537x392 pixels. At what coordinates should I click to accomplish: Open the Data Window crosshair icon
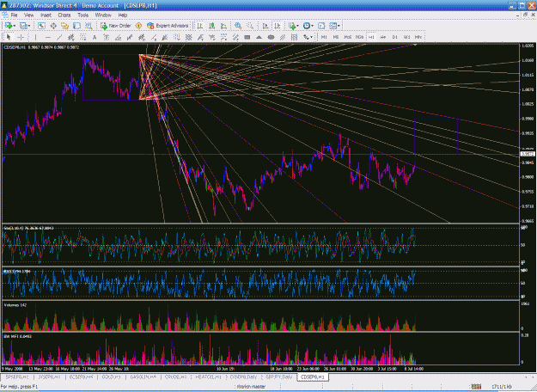[53, 26]
